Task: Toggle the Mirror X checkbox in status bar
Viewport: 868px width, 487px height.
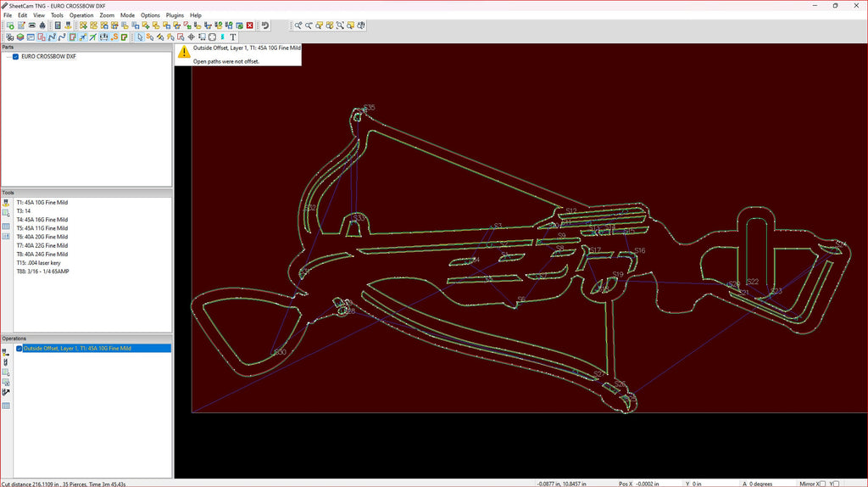Action: (x=822, y=484)
